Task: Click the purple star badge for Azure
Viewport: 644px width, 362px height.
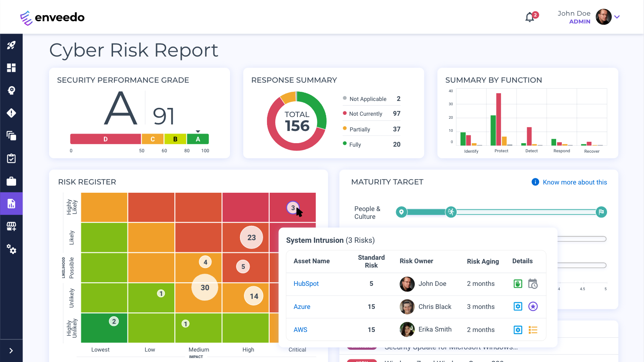Action: tap(533, 306)
